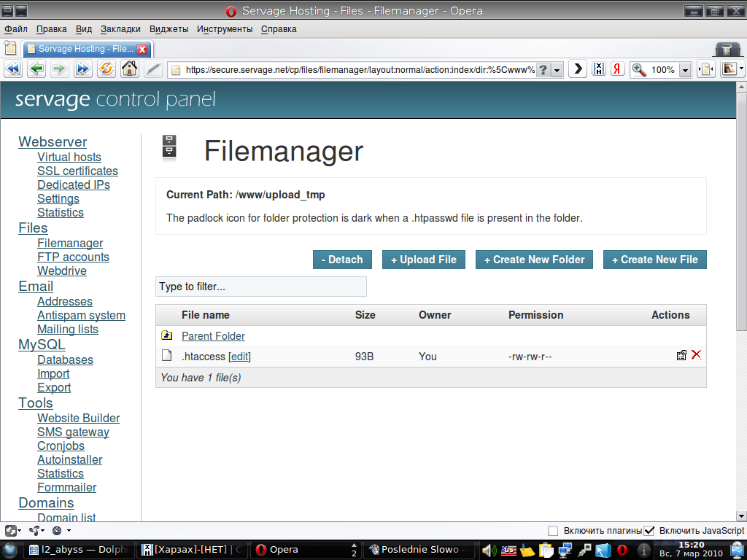Expand the Opera Turbo icon dropdown arrow

pyautogui.click(x=69, y=531)
